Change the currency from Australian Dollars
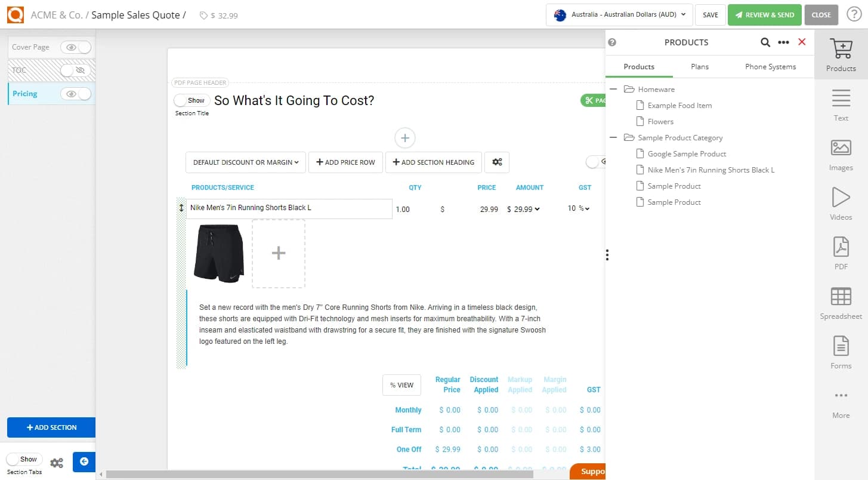The width and height of the screenshot is (868, 480). [619, 15]
